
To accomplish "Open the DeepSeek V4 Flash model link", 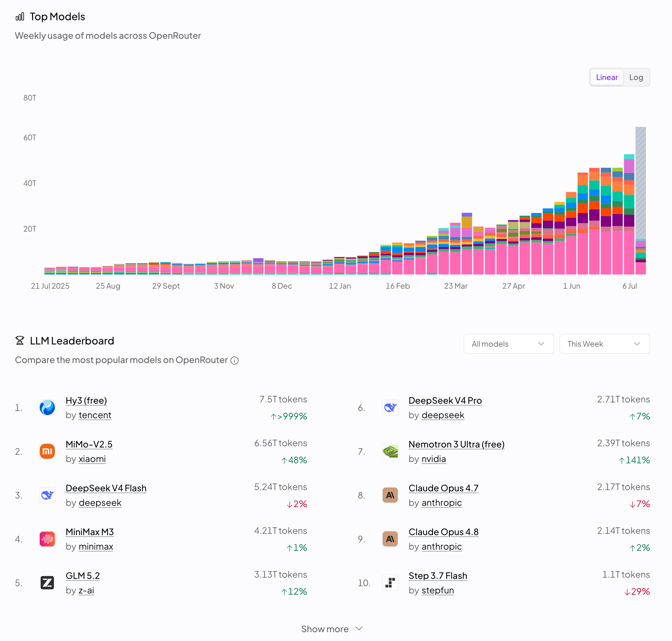I will pos(106,488).
